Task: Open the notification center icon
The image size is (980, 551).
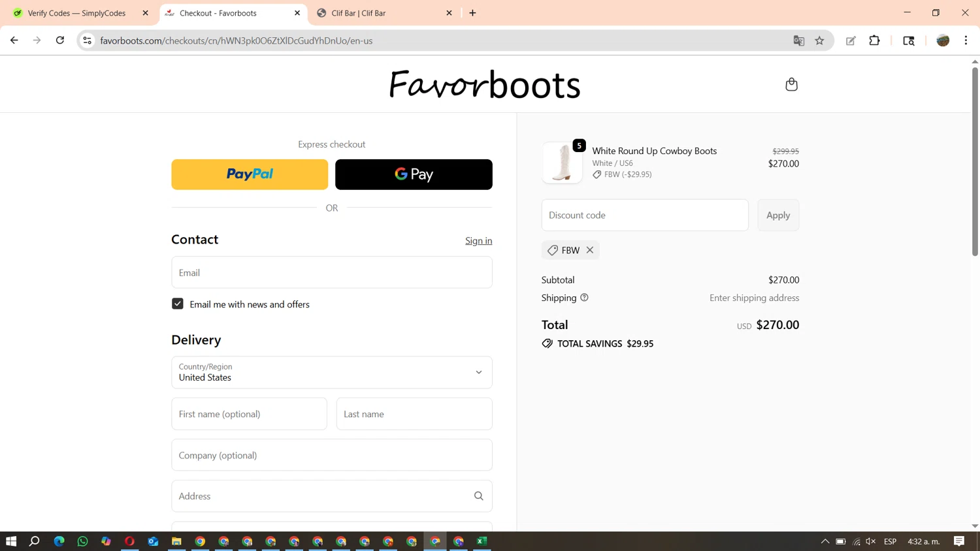Action: (x=959, y=541)
